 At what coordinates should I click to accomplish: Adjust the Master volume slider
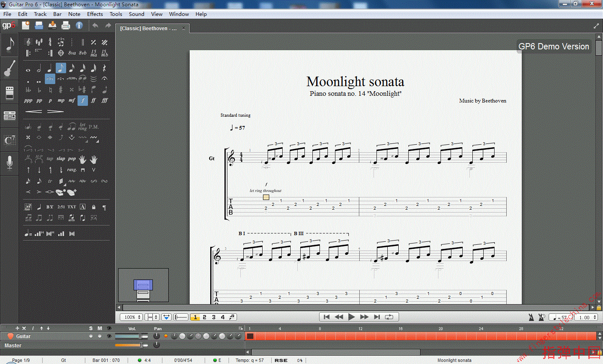click(131, 345)
